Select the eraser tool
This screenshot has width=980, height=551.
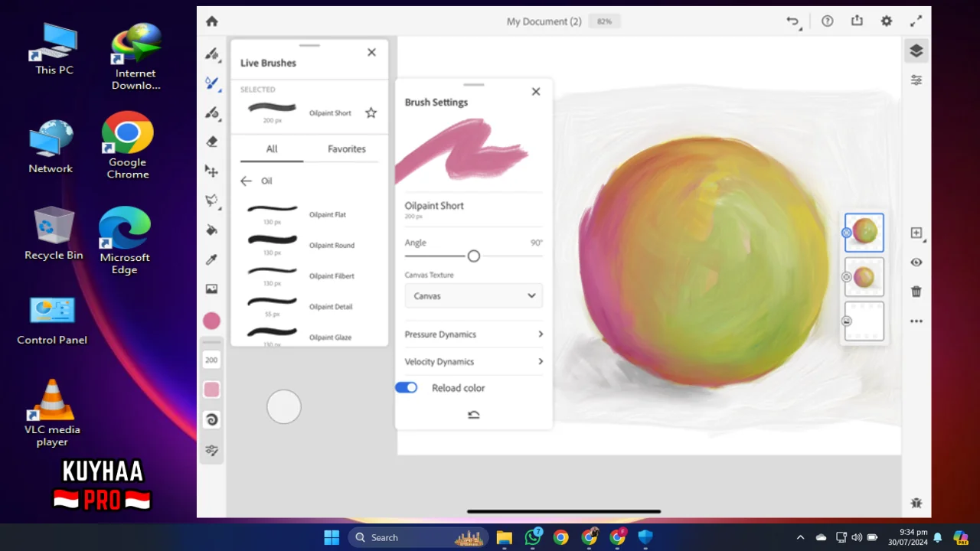click(x=212, y=142)
